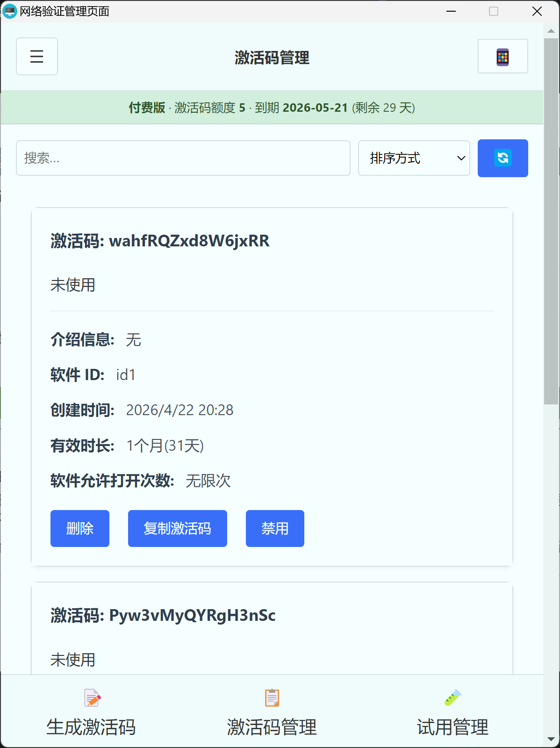Click the activation code text wahfRQZxd8W6jxRR
The height and width of the screenshot is (748, 560).
189,241
